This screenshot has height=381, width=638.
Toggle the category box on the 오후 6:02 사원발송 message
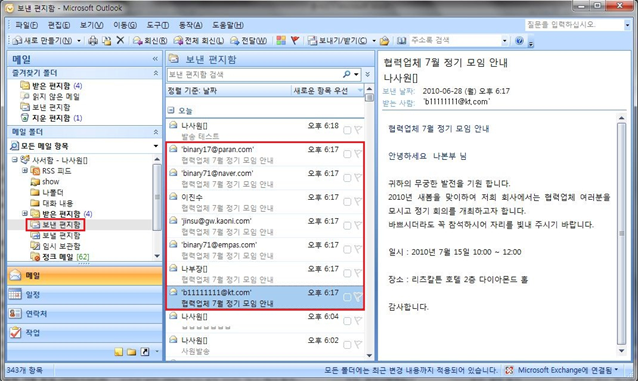[347, 345]
